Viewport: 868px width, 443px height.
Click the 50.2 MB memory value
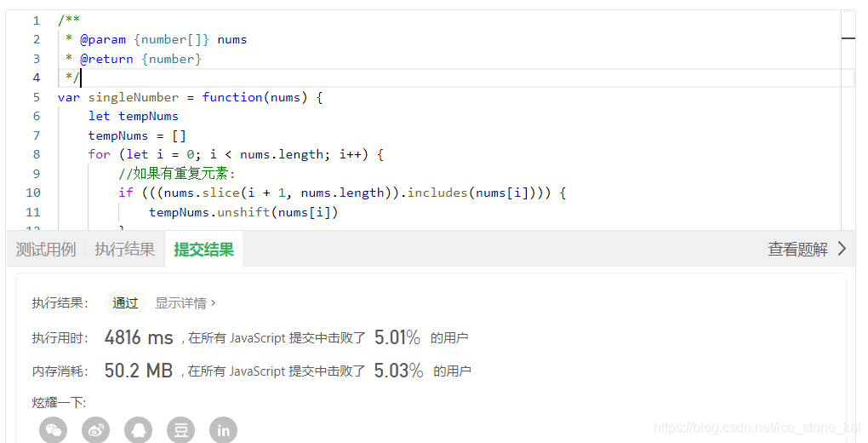tap(139, 371)
